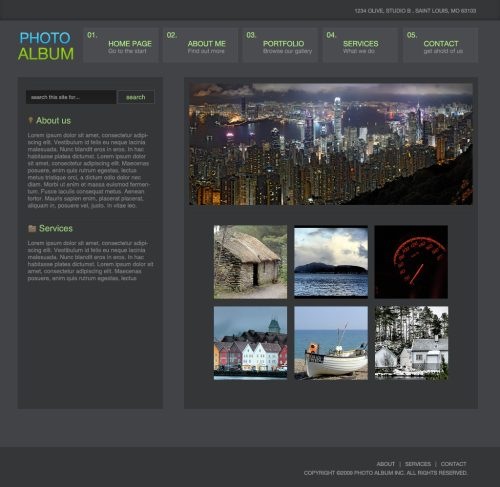Click the About us Lorem ipsum paragraph
The width and height of the screenshot is (500, 487).
tap(89, 170)
